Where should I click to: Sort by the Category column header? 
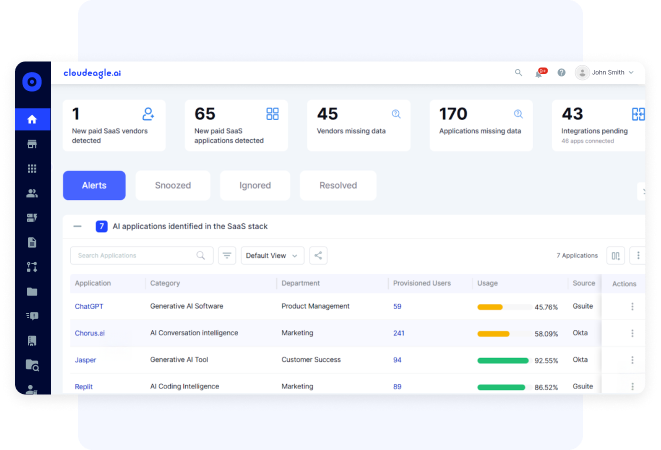165,283
